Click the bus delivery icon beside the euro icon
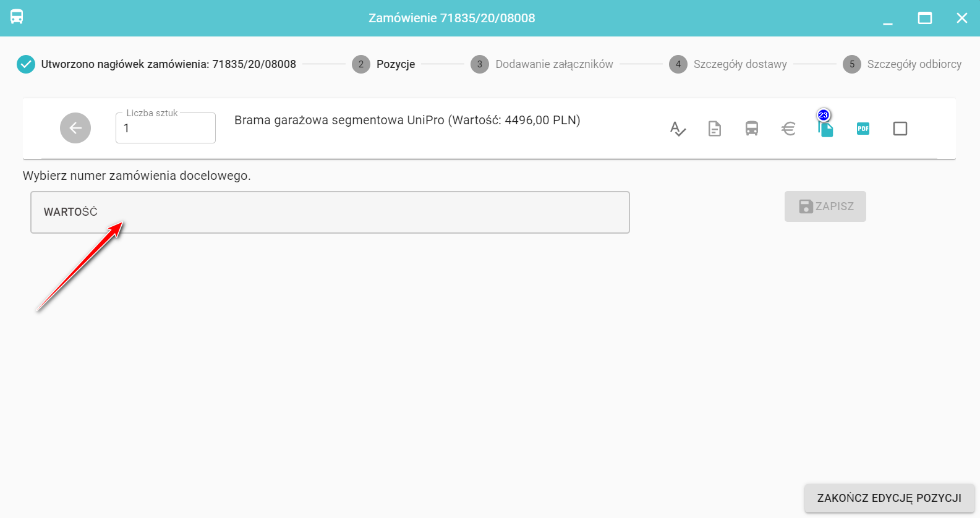 [752, 129]
